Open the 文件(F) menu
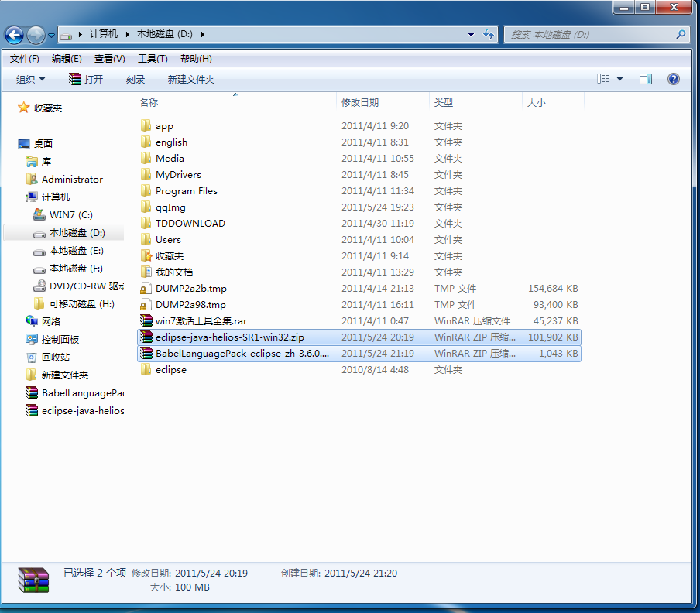 [x=25, y=59]
